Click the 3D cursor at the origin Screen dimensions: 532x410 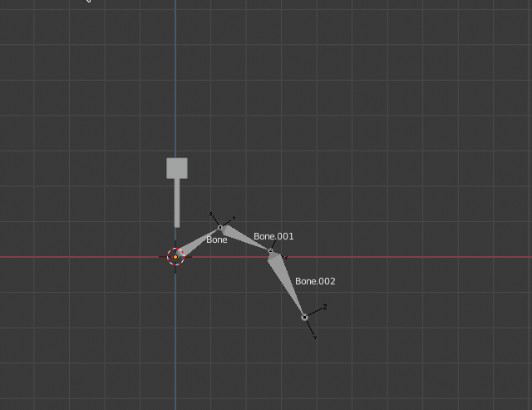175,257
